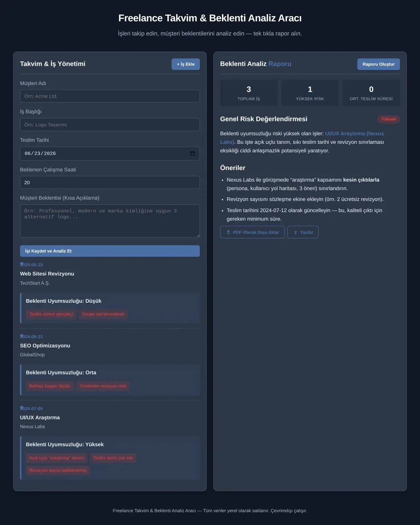Click the Yazdır button
Image resolution: width=420 pixels, height=525 pixels.
pos(303,232)
